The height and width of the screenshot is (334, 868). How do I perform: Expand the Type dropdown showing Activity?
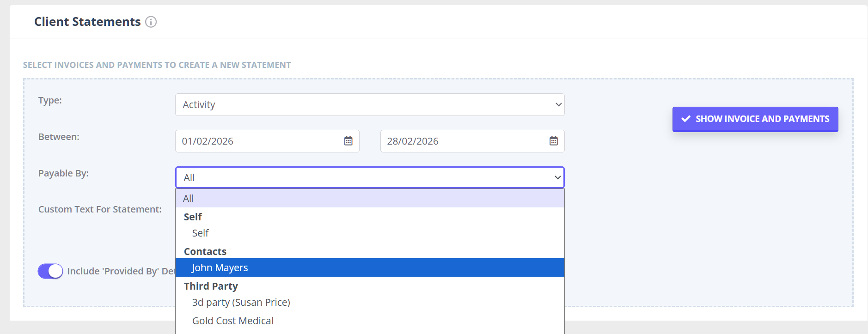[370, 105]
